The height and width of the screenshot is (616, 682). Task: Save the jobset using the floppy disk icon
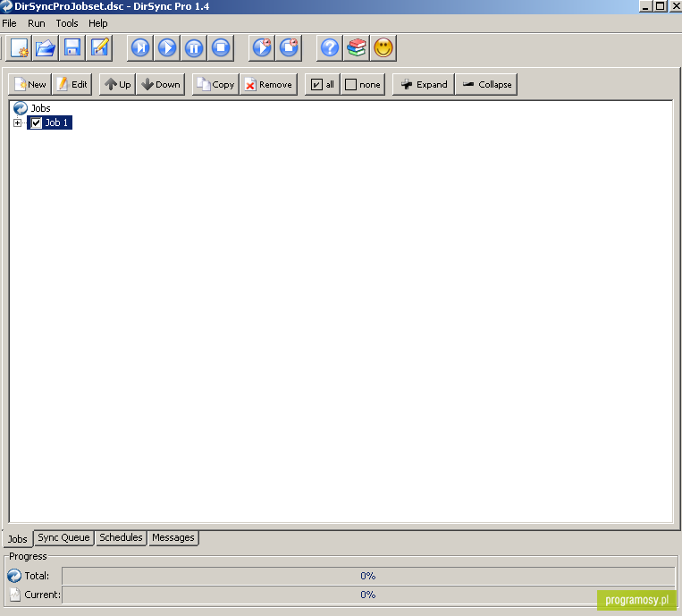coord(72,48)
